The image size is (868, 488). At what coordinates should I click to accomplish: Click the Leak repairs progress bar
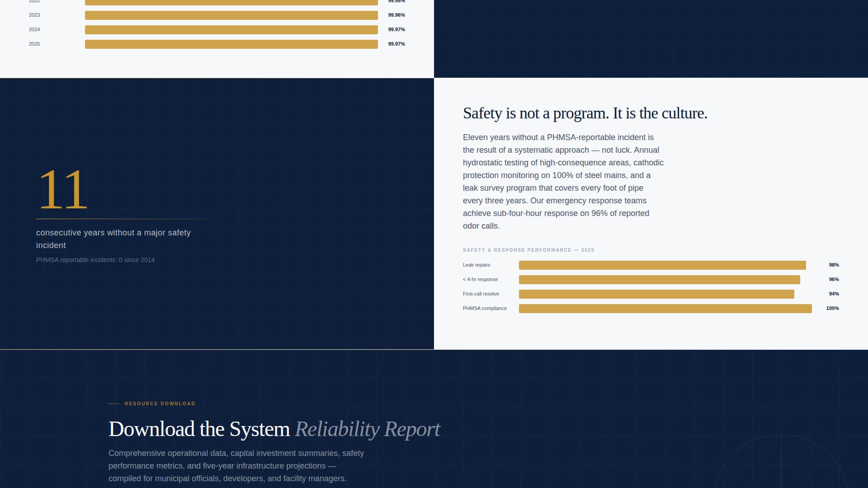662,265
